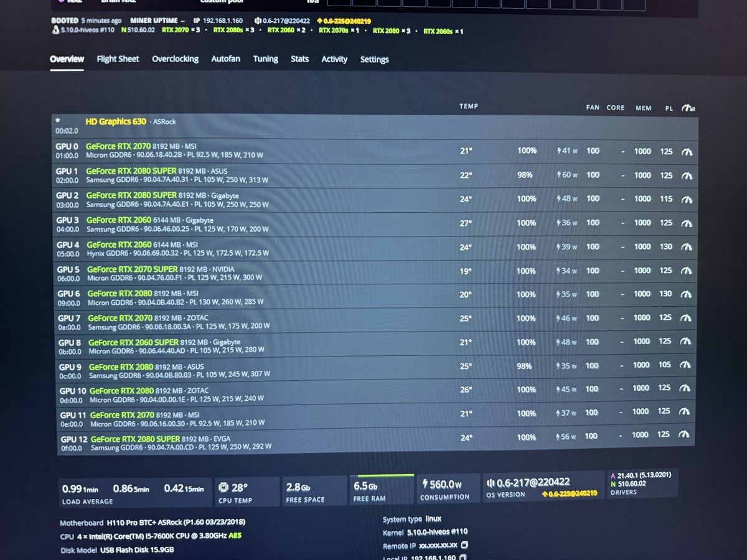Click the MEM column header
The image size is (747, 560).
click(643, 108)
